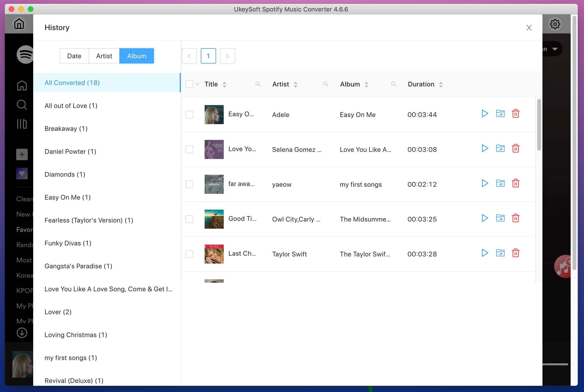The width and height of the screenshot is (584, 392).
Task: Click the Adele Easy On Me thumbnail
Action: coord(214,115)
